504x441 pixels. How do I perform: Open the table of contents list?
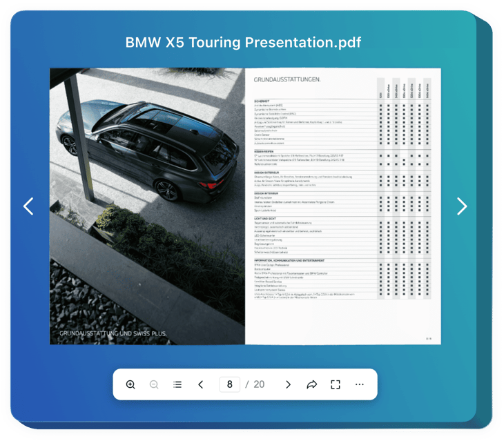pos(177,384)
